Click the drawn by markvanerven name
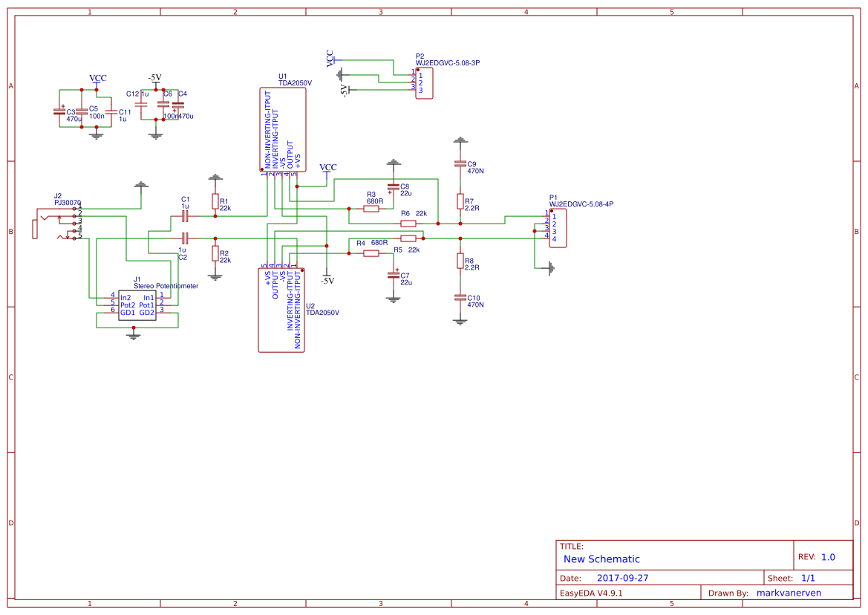Viewport: 868px width, 615px height. point(789,592)
